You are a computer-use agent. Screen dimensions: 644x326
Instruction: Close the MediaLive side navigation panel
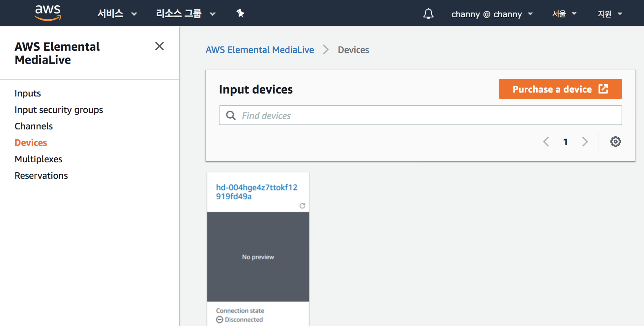click(x=160, y=46)
